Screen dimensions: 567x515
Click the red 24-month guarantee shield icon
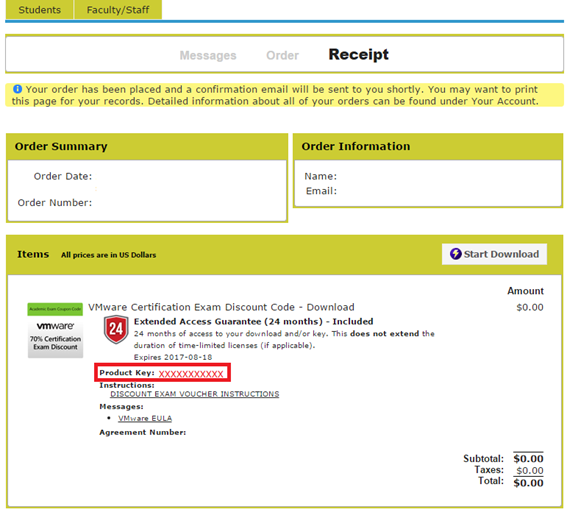click(x=116, y=329)
